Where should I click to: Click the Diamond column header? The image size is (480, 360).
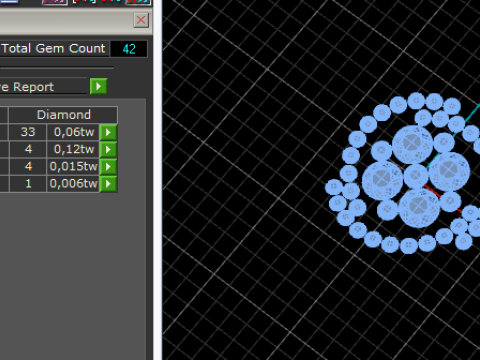[63, 115]
